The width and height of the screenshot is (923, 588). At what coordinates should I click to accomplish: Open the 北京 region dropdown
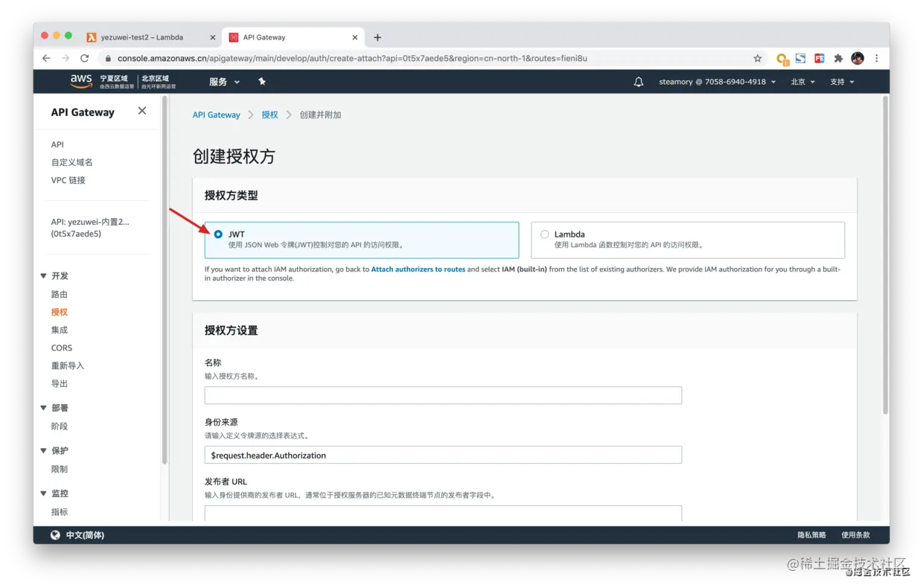[x=803, y=82]
